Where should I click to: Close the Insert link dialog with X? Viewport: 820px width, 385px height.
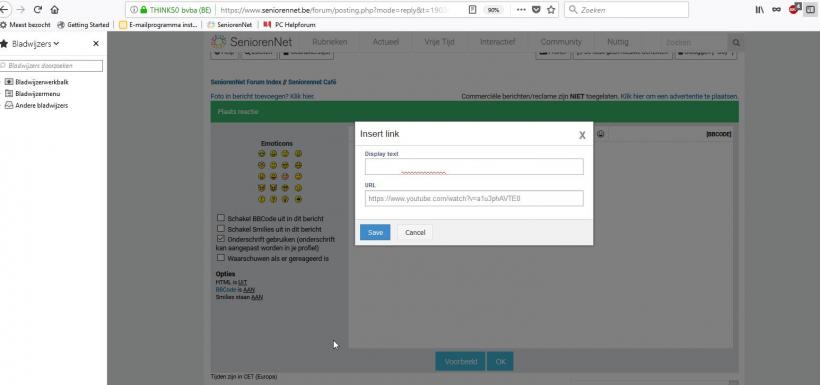(582, 135)
